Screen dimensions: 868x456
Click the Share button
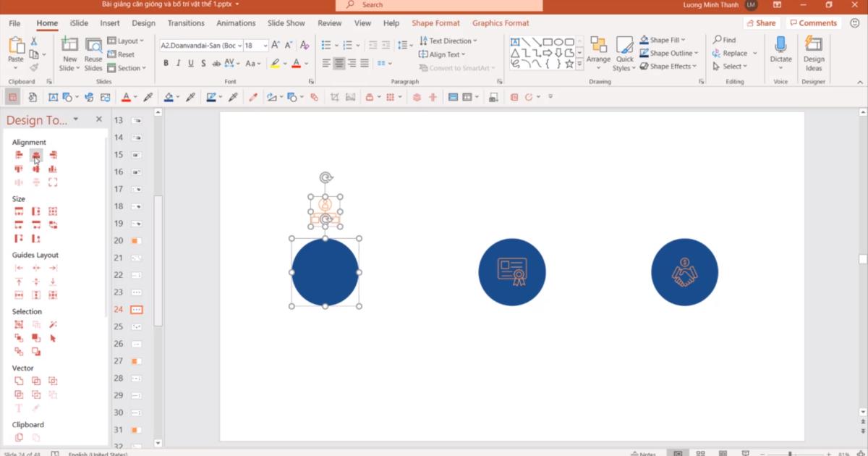(760, 23)
